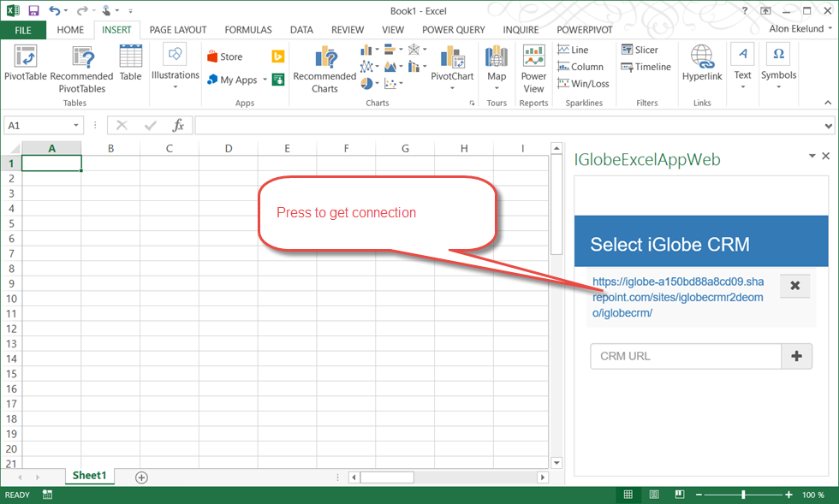Viewport: 839px width, 504px height.
Task: Save the workbook from Quick Access
Action: click(x=33, y=11)
